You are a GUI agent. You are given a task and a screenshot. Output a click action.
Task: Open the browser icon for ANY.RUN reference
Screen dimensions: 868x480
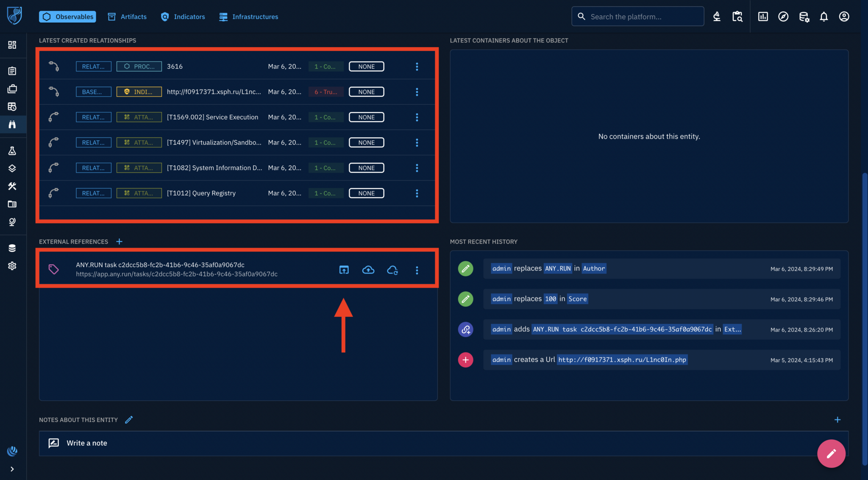pyautogui.click(x=344, y=270)
